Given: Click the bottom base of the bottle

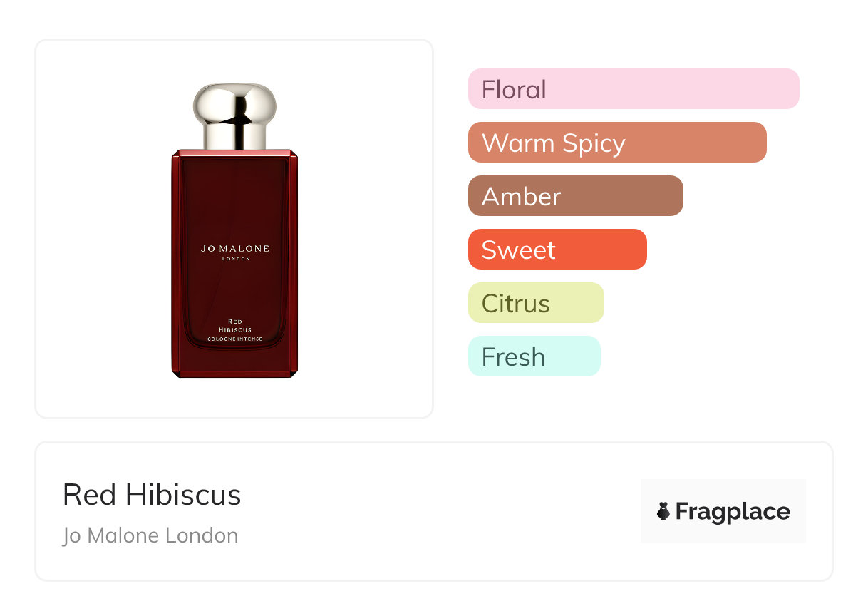Looking at the screenshot, I should point(234,374).
